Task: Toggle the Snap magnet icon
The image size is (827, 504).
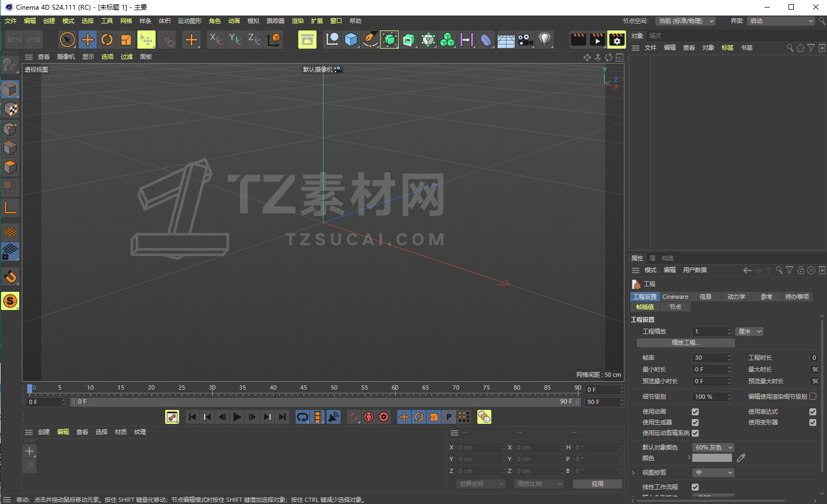Action: [x=10, y=277]
